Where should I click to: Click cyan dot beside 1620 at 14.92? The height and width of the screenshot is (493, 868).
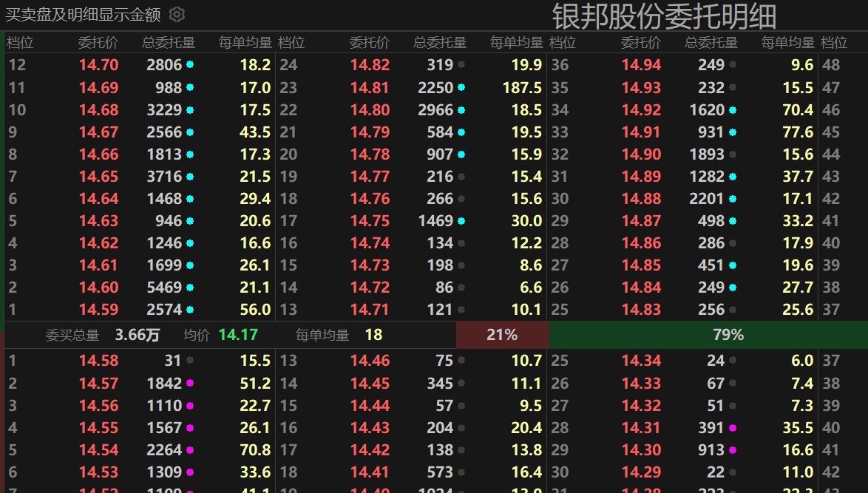[733, 110]
